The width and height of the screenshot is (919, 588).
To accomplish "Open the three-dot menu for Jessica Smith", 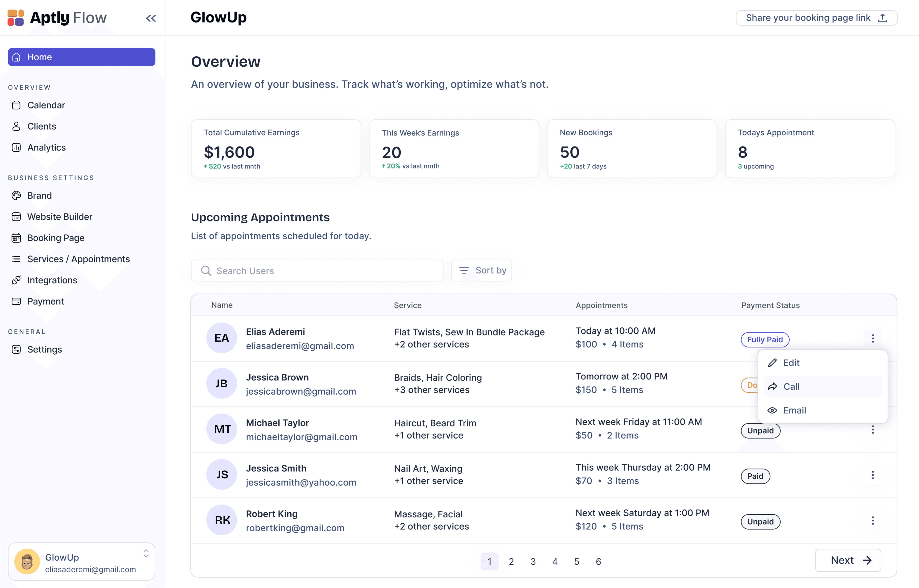I will pos(872,475).
